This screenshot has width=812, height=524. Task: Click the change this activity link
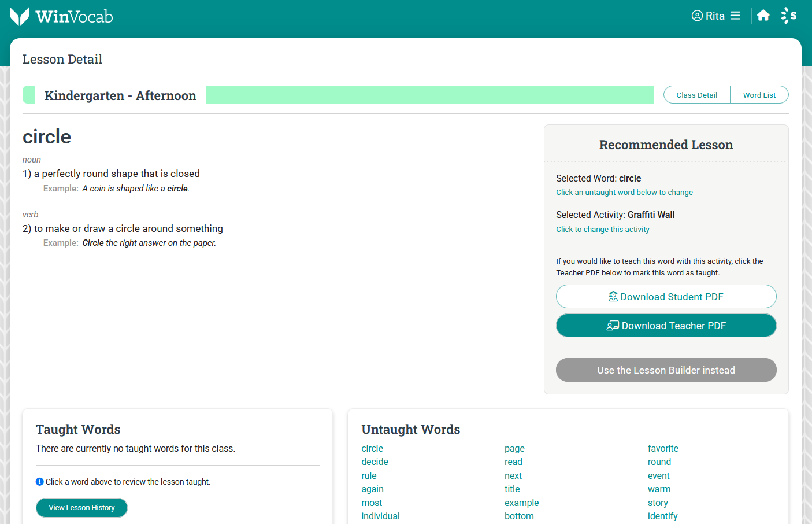[602, 230]
